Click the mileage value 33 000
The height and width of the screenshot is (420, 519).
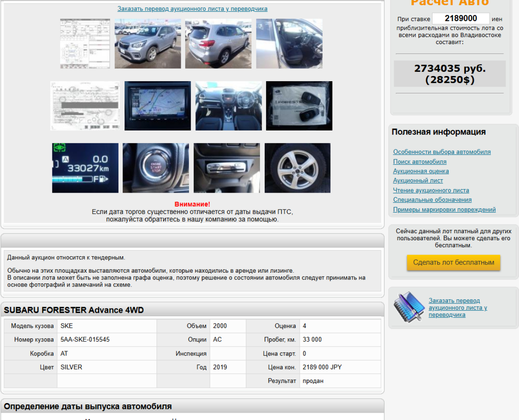pyautogui.click(x=312, y=340)
